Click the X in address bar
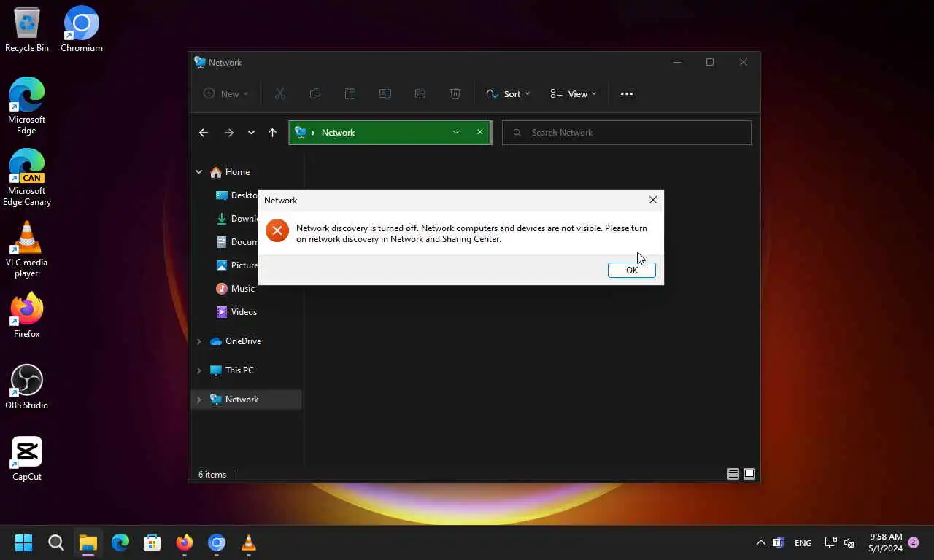Screen dimensions: 934x560 point(479,132)
